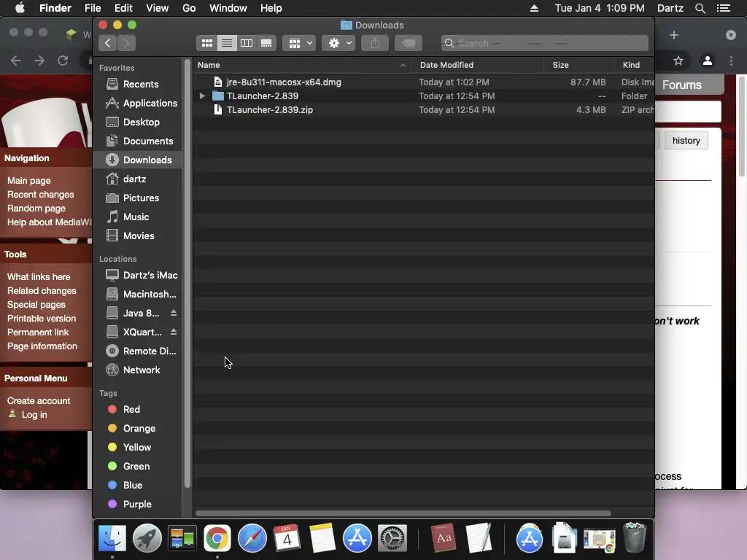Open Random page link in browser
747x560 pixels.
tap(36, 209)
